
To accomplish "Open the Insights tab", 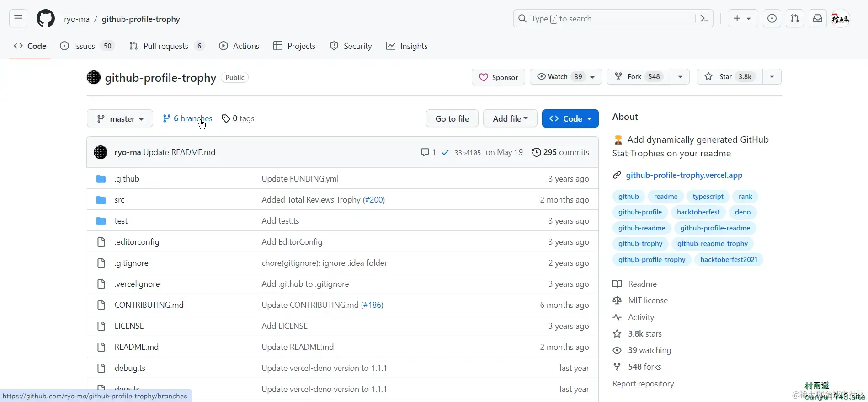I will (x=407, y=46).
